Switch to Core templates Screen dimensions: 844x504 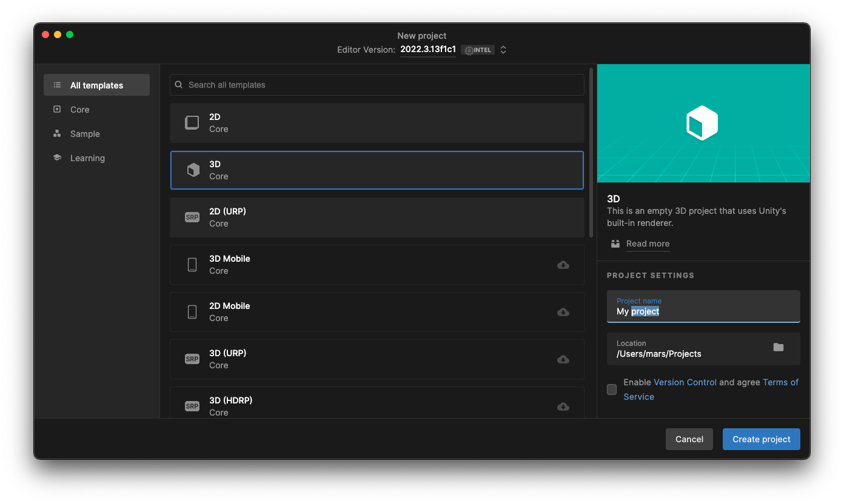point(96,109)
